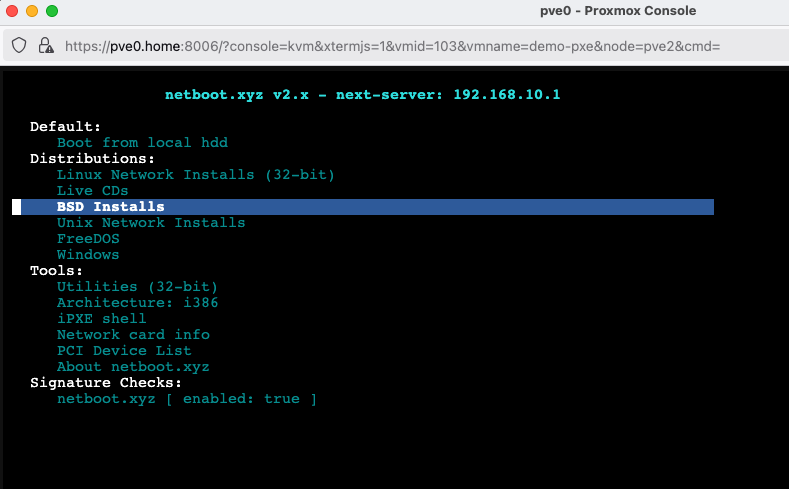Maximize the window with the green button
The image size is (789, 489).
(51, 11)
